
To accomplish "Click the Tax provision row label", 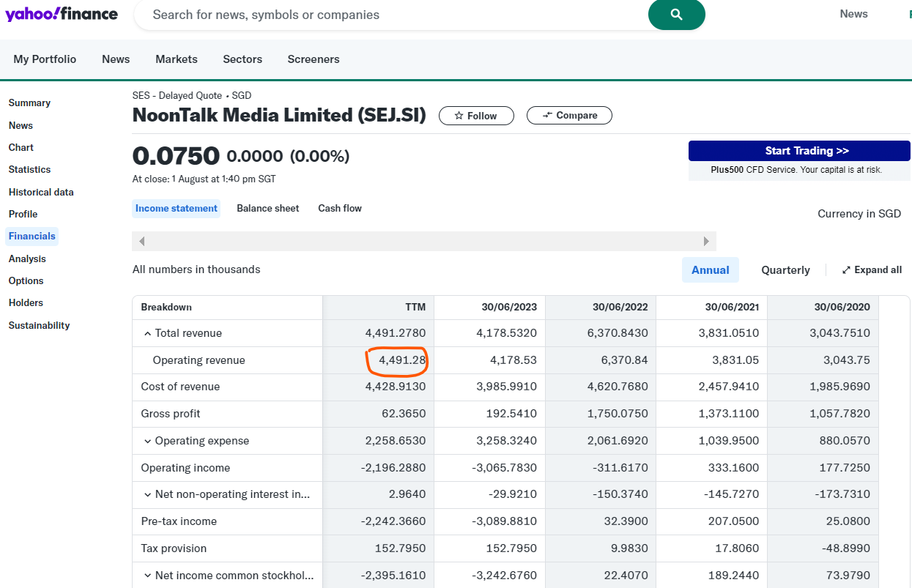I will [174, 548].
